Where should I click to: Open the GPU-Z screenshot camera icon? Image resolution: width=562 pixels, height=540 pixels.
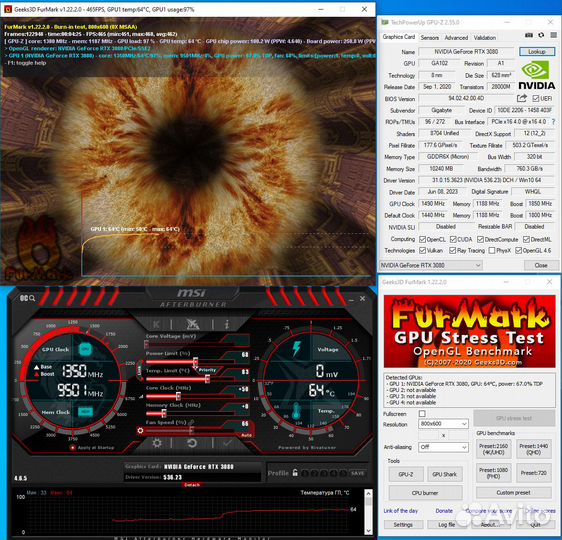529,35
